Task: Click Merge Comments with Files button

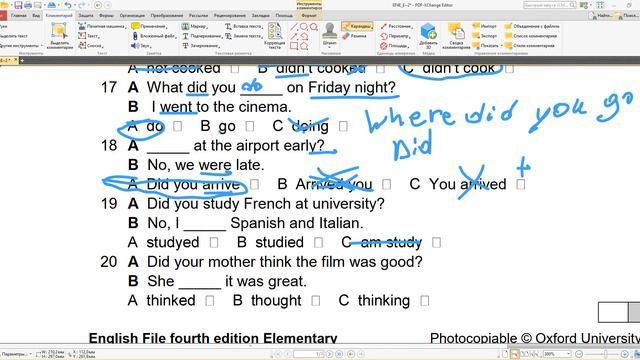Action: pyautogui.click(x=532, y=26)
